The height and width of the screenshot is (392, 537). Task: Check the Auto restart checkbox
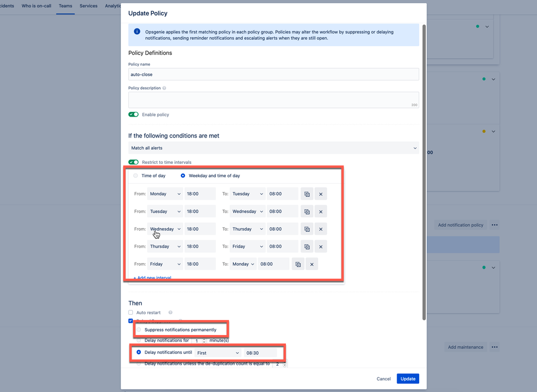[x=131, y=313]
